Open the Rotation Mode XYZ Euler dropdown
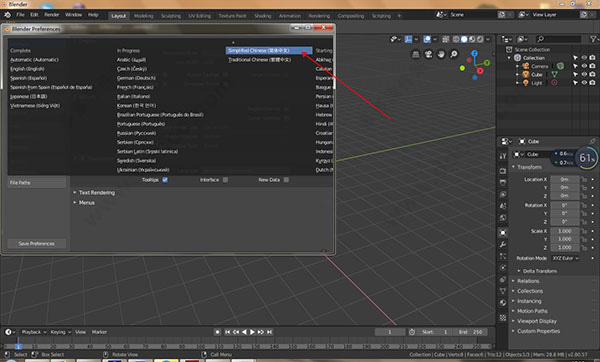600x362 pixels. pyautogui.click(x=565, y=258)
